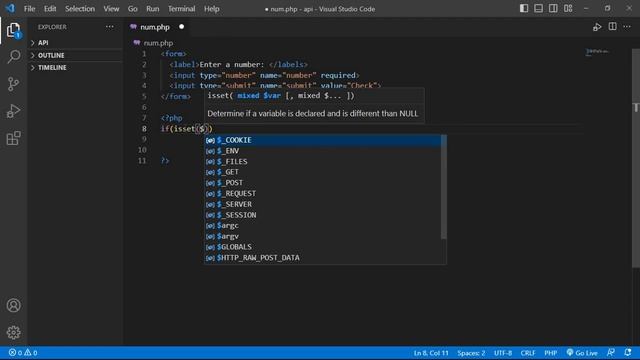Choose $_COOKIE from suggestions
Viewport: 640px width, 360px height.
[x=323, y=140]
